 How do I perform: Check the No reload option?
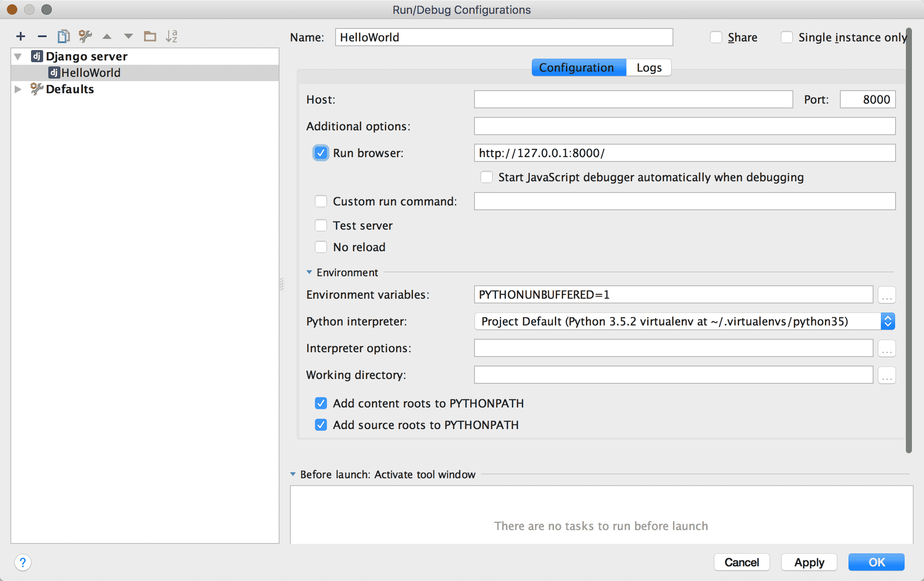321,247
